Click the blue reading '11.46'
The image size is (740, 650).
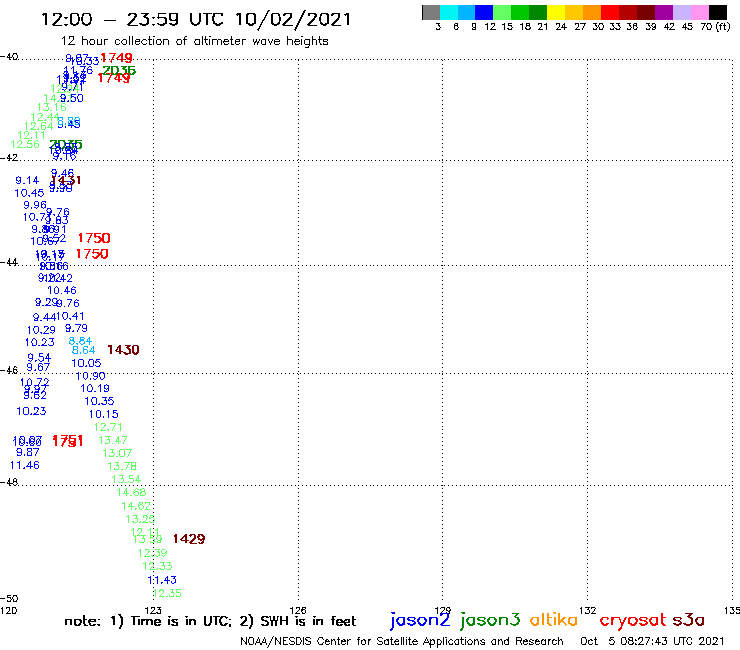tap(25, 465)
